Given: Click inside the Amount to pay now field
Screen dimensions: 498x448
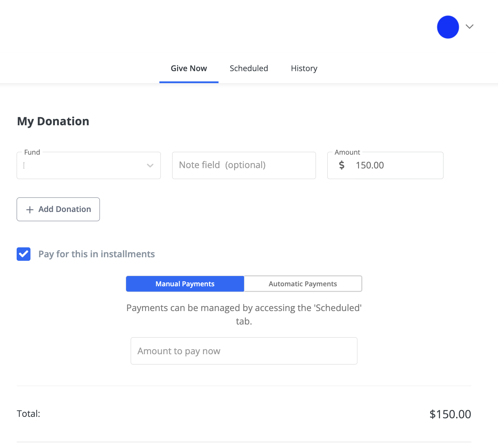Looking at the screenshot, I should coord(244,351).
